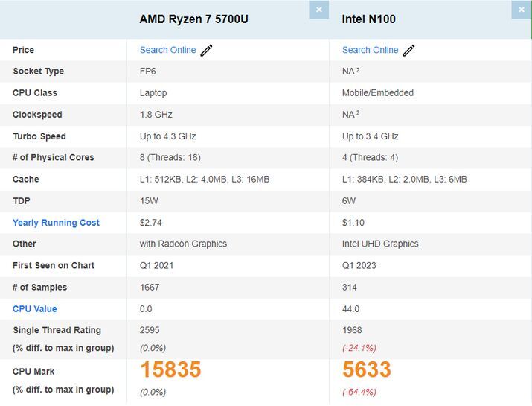Click the pencil icon beside Intel N100 price
The width and height of the screenshot is (532, 406).
[409, 51]
